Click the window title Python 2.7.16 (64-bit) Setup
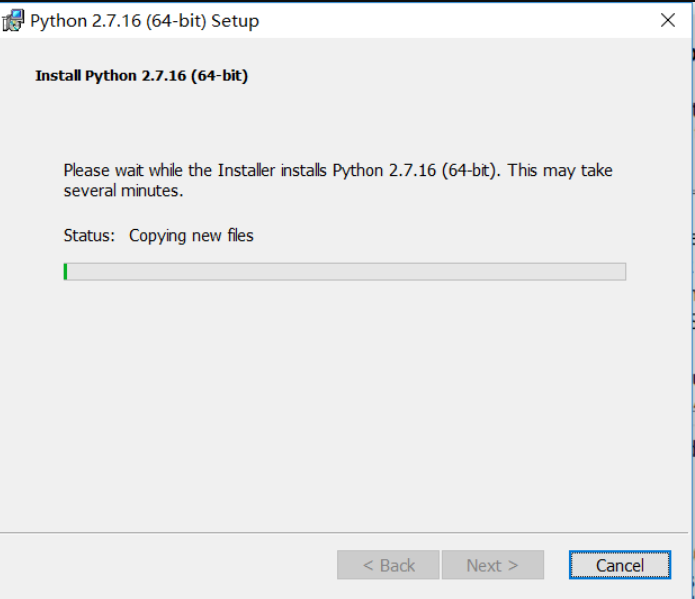 coord(144,21)
